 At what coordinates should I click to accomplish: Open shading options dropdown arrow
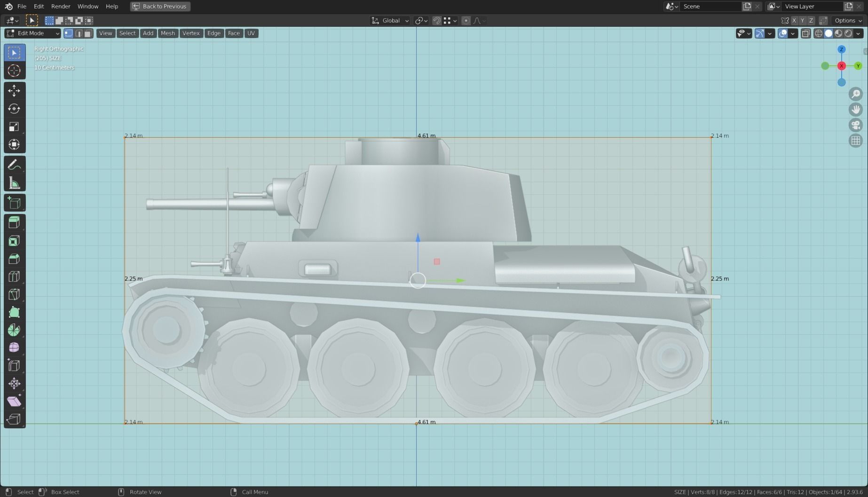coord(859,33)
